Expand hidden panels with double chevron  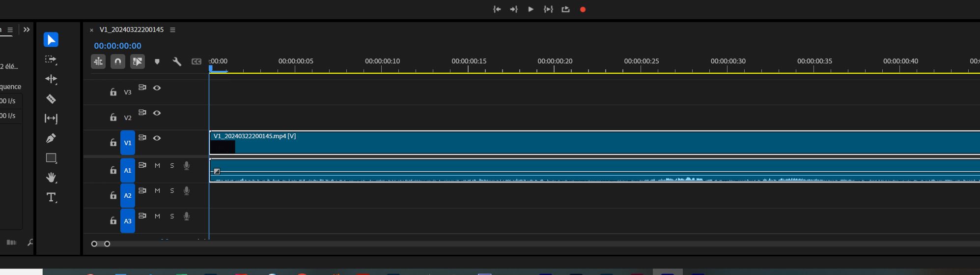pyautogui.click(x=27, y=30)
